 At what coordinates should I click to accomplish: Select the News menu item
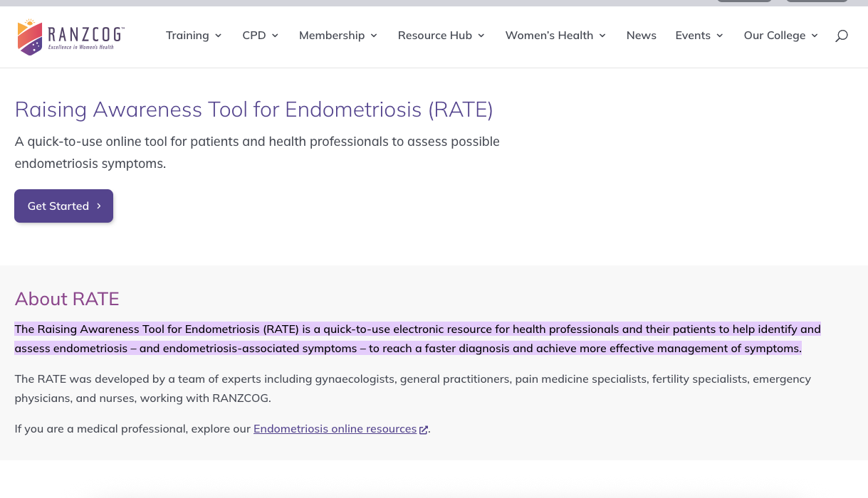[x=641, y=35]
